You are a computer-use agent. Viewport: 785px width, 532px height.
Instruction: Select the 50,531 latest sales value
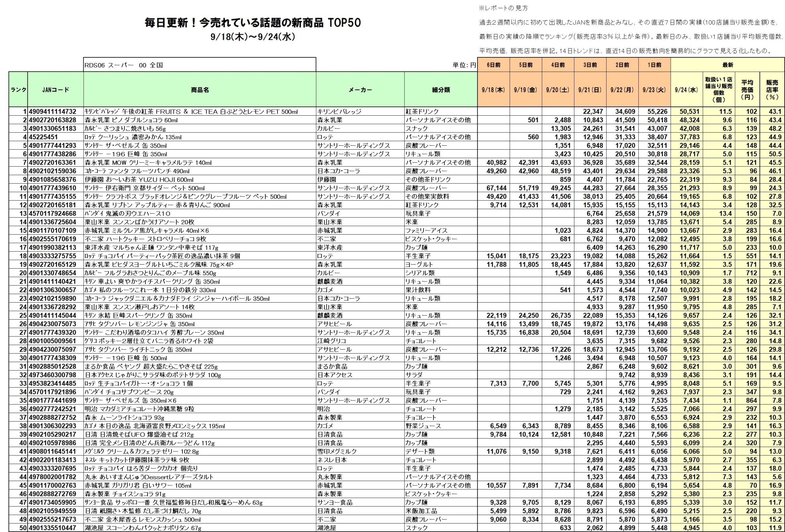[x=689, y=112]
